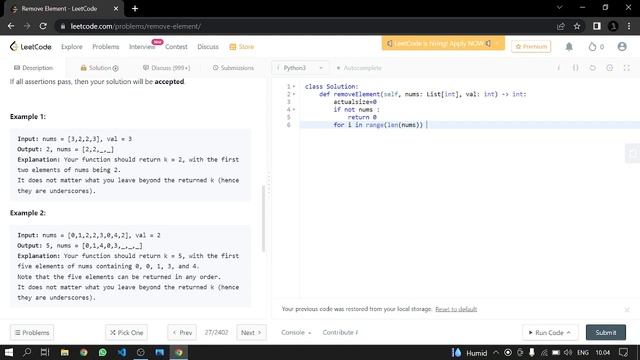Reset code with the revert icon
Screen dimensions: 640x360
coord(593,68)
